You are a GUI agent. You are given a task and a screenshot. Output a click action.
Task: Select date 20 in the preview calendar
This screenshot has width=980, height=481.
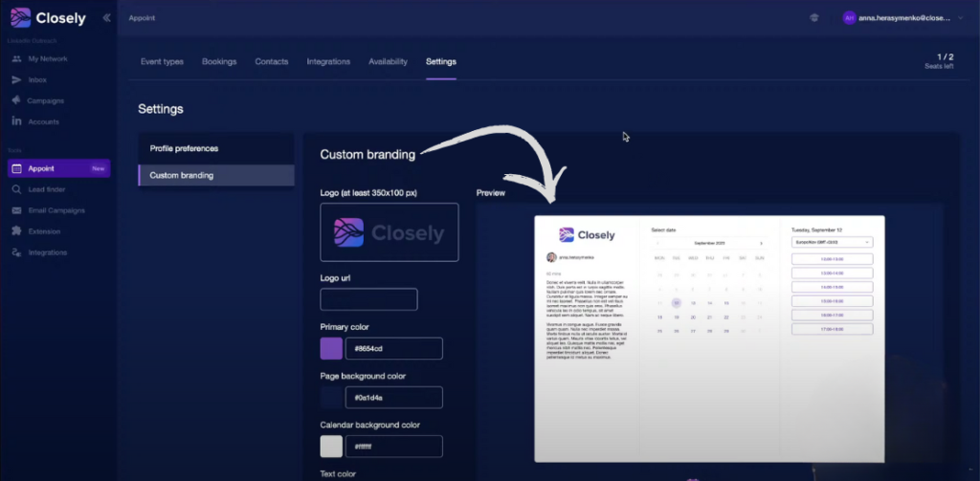693,317
